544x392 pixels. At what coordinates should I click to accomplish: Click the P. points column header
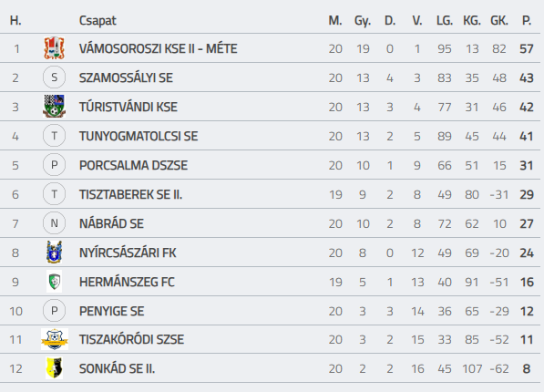pos(527,20)
